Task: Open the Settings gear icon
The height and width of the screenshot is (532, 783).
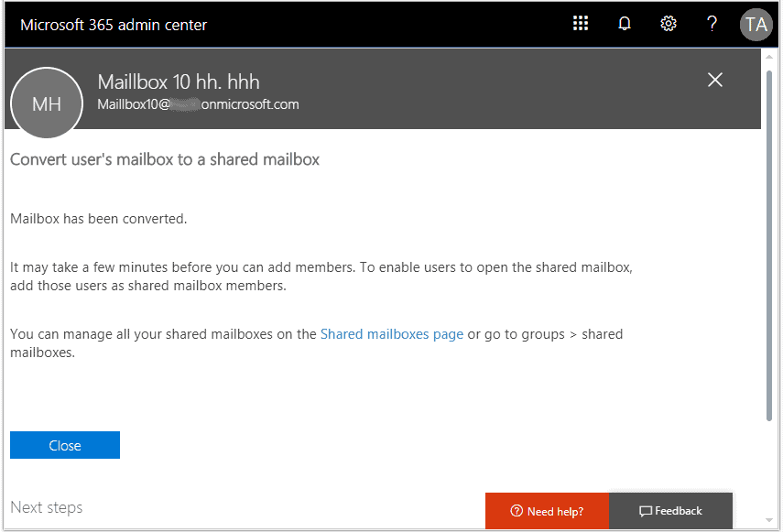Action: pyautogui.click(x=668, y=24)
